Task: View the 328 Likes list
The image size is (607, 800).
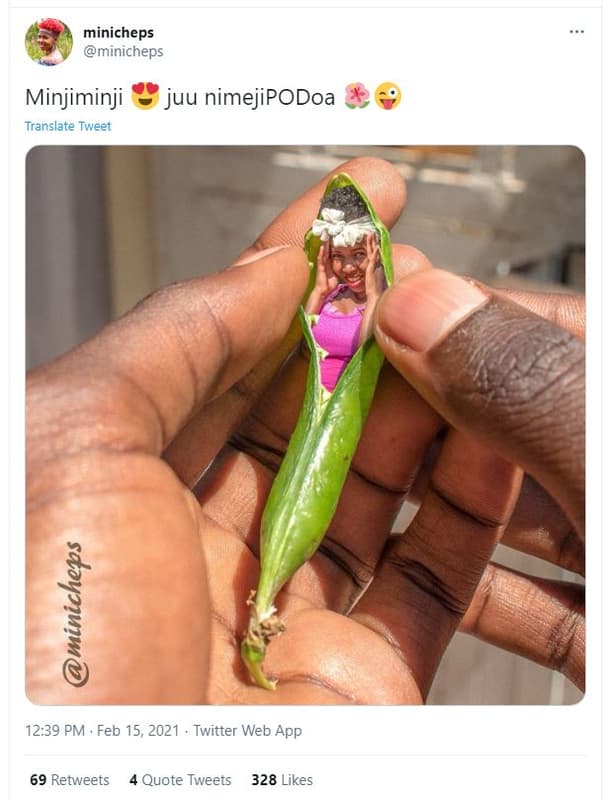Action: [x=281, y=780]
